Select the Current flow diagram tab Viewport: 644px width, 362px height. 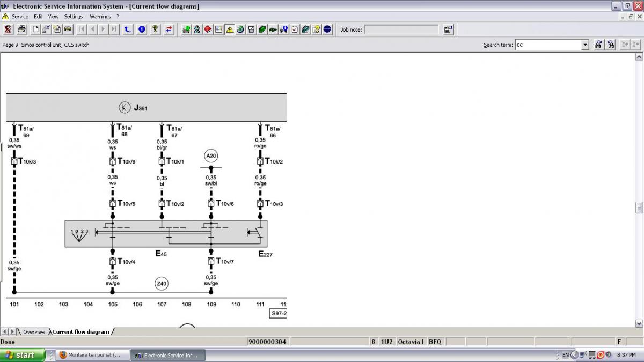pyautogui.click(x=80, y=332)
